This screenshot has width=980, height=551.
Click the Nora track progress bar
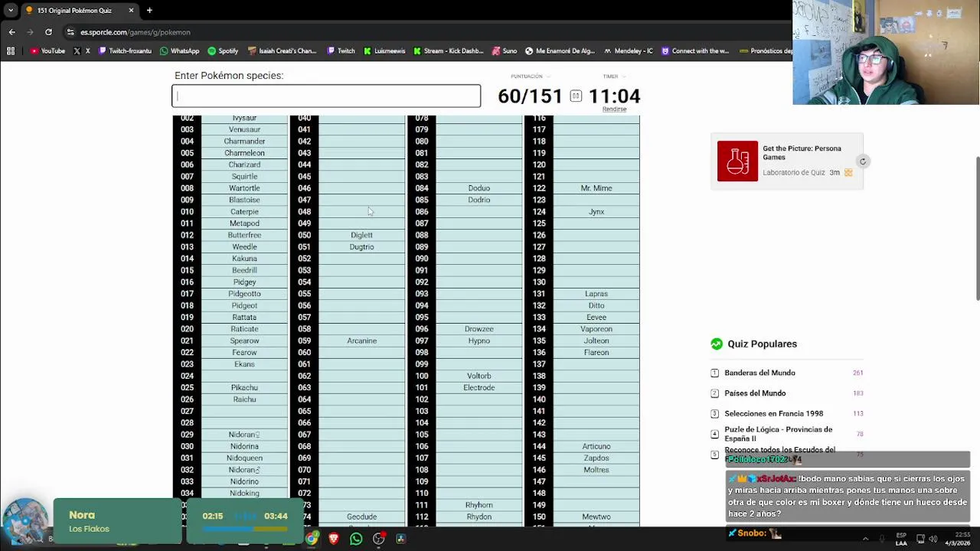coord(245,527)
